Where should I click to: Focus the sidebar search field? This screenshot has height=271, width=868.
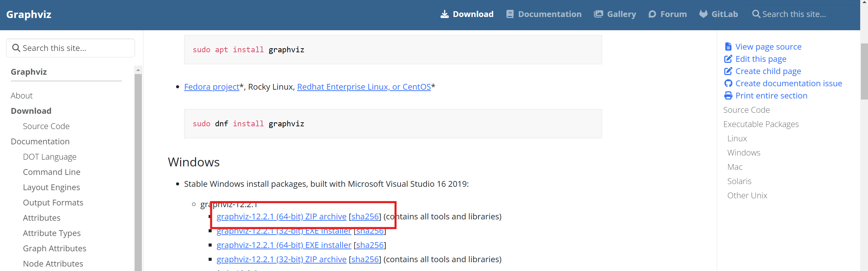(x=71, y=48)
